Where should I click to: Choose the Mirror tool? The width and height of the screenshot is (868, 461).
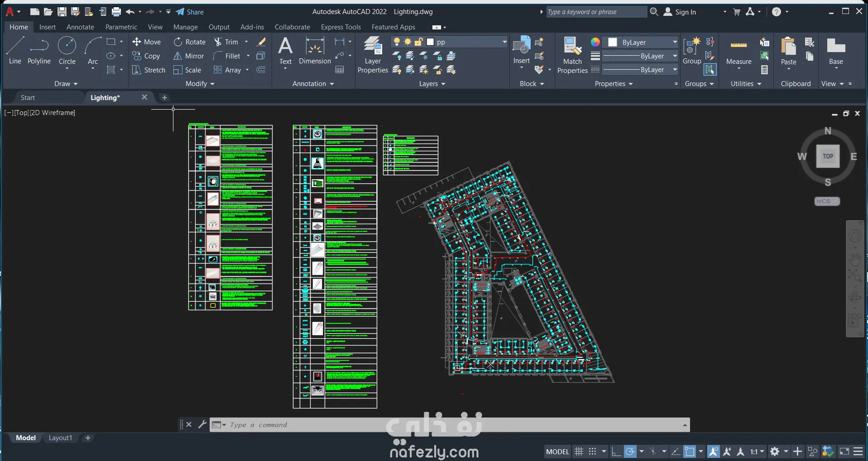coord(189,56)
